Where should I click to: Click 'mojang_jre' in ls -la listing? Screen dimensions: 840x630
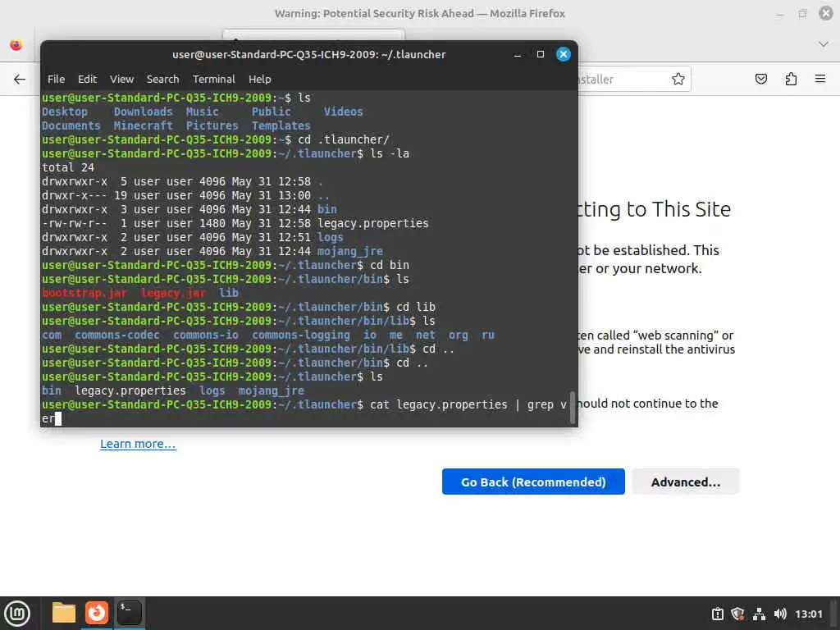tap(350, 251)
